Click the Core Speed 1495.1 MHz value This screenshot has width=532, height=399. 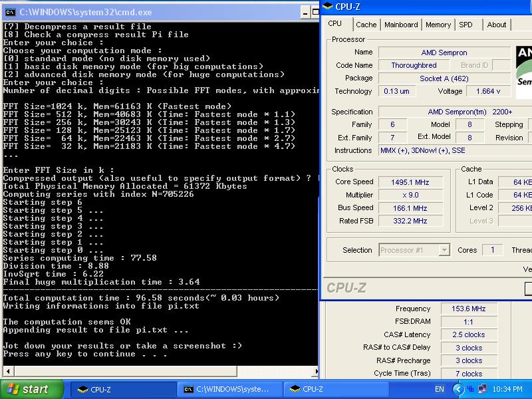[x=410, y=182]
